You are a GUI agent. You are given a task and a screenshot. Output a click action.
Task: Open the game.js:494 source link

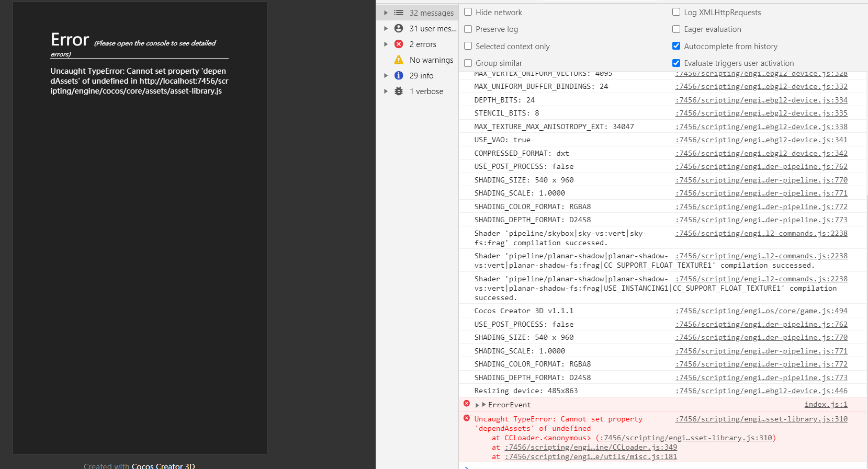coord(761,311)
